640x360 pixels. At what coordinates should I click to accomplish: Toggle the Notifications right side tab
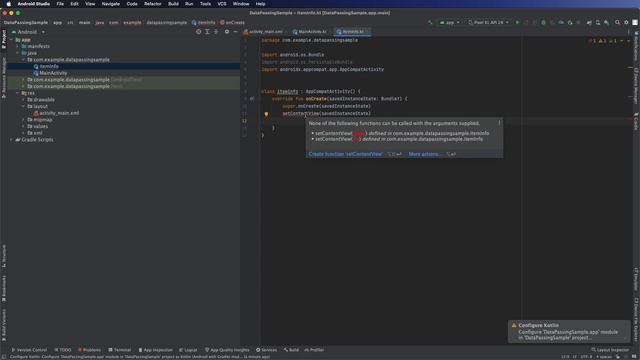click(636, 46)
